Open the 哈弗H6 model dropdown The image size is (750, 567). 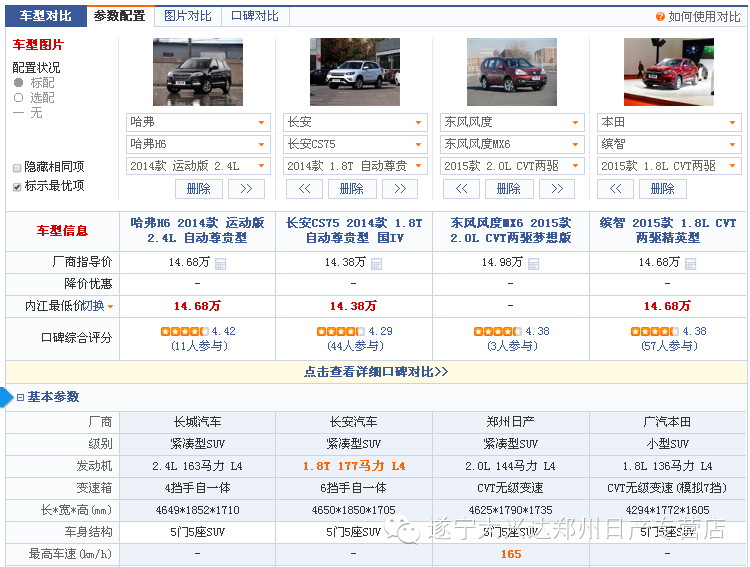(198, 145)
